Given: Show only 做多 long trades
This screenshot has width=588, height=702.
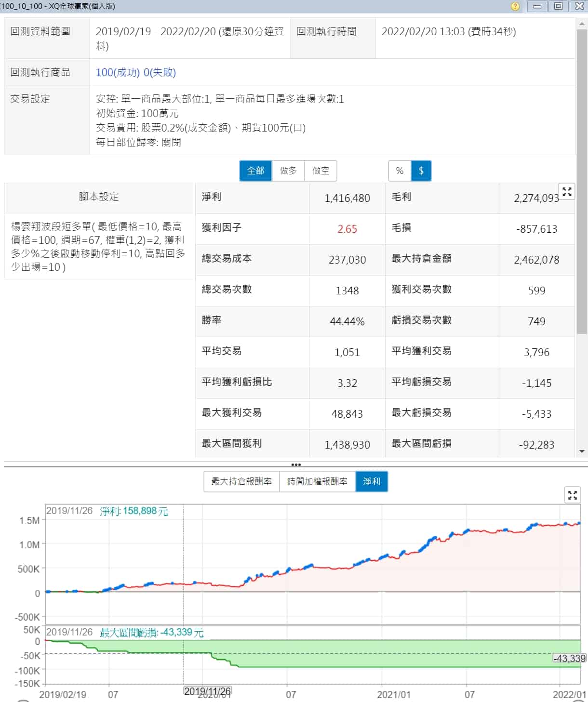Looking at the screenshot, I should pos(288,171).
